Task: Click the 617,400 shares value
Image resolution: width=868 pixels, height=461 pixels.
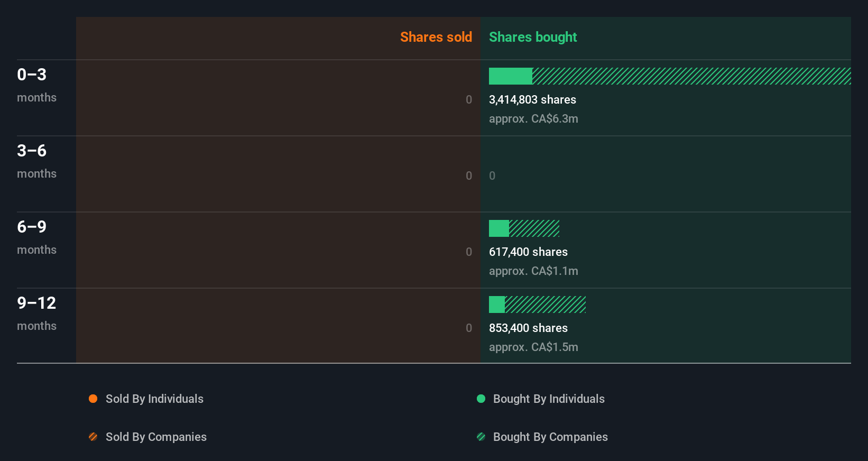Action: (528, 252)
